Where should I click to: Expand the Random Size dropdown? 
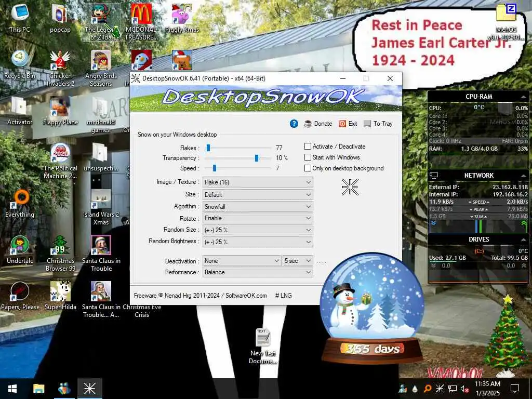pyautogui.click(x=258, y=230)
